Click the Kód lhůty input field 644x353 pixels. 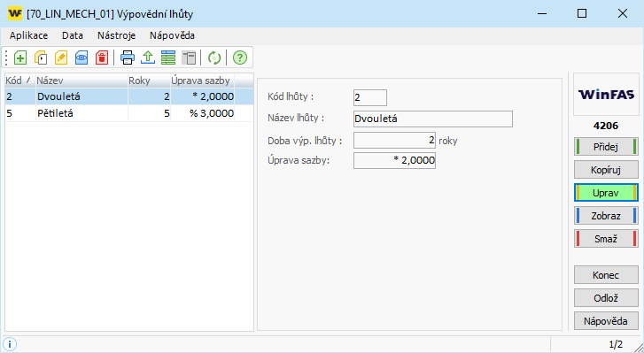point(370,97)
